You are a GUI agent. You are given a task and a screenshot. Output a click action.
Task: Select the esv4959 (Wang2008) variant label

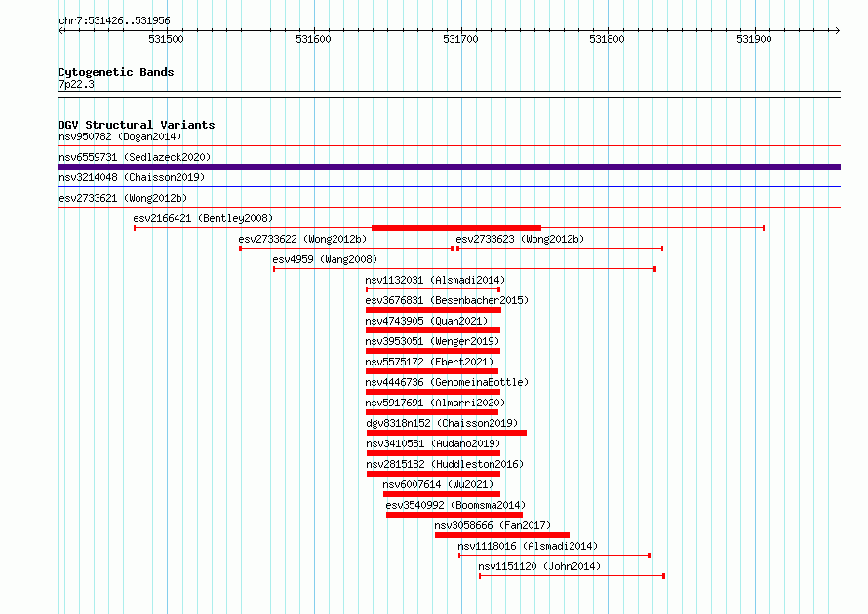click(x=325, y=259)
